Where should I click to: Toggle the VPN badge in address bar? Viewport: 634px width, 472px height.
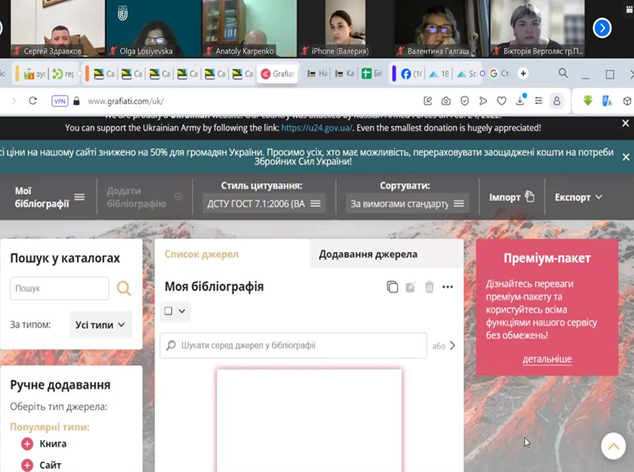pos(59,101)
